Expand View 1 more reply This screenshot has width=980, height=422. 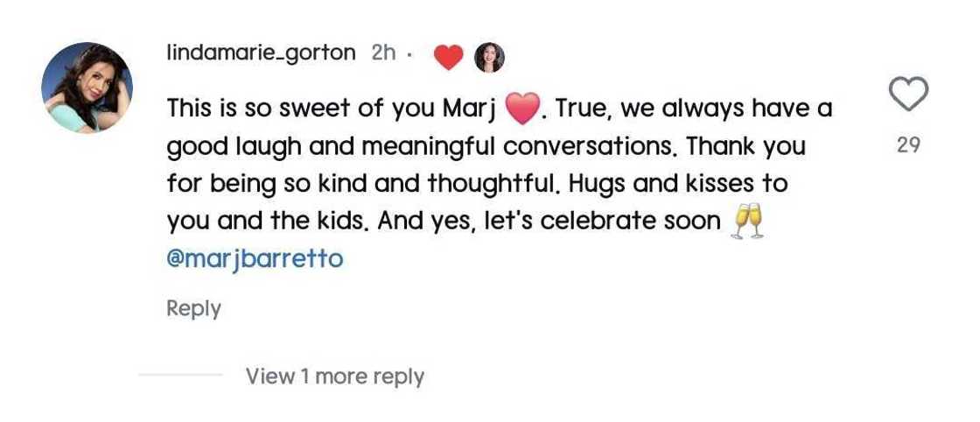click(x=334, y=376)
